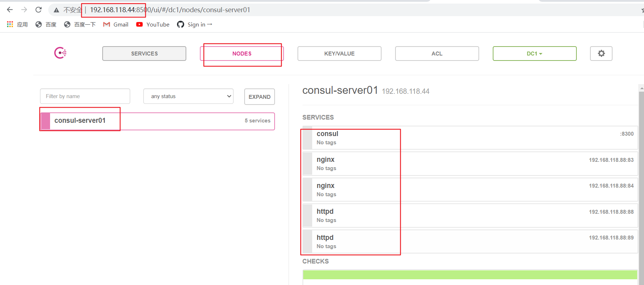This screenshot has width=644, height=285.
Task: Open the YouTube bookmark
Action: tap(153, 24)
